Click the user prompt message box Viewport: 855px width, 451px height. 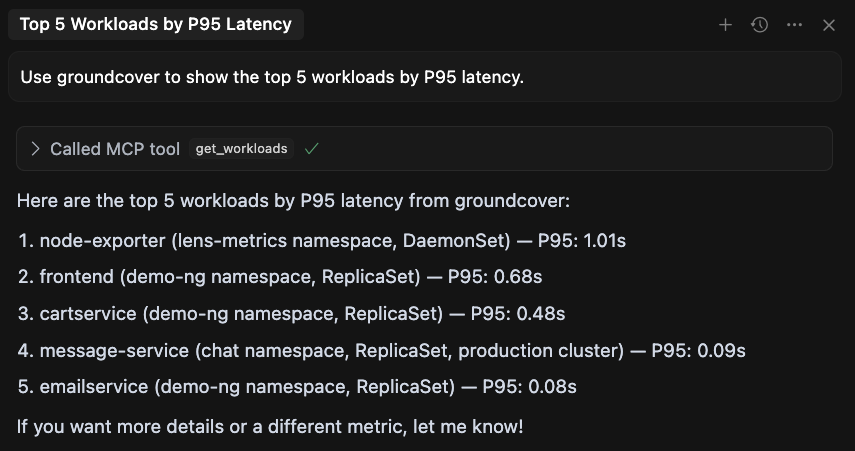point(424,77)
